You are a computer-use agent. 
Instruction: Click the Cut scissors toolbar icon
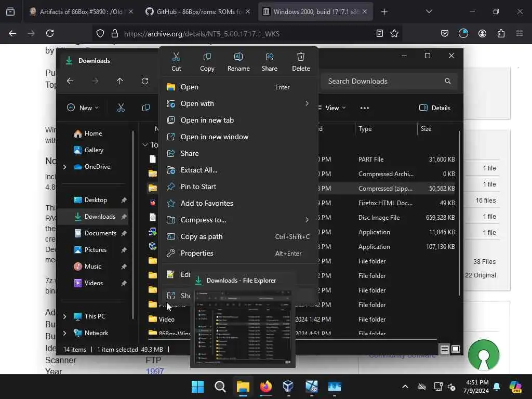121,108
